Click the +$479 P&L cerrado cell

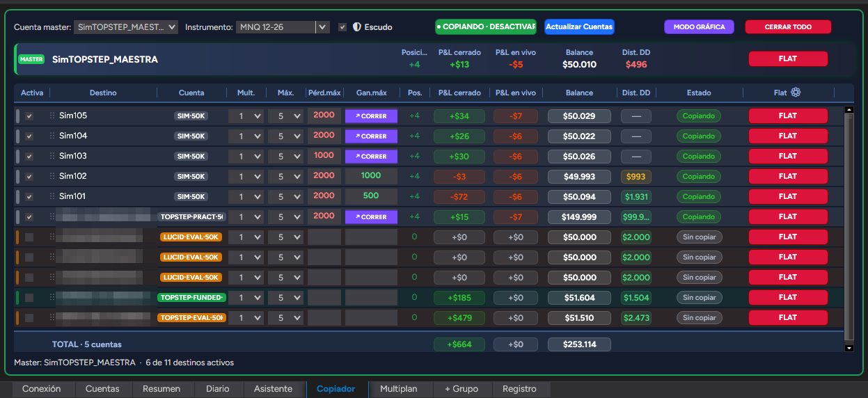(x=459, y=318)
